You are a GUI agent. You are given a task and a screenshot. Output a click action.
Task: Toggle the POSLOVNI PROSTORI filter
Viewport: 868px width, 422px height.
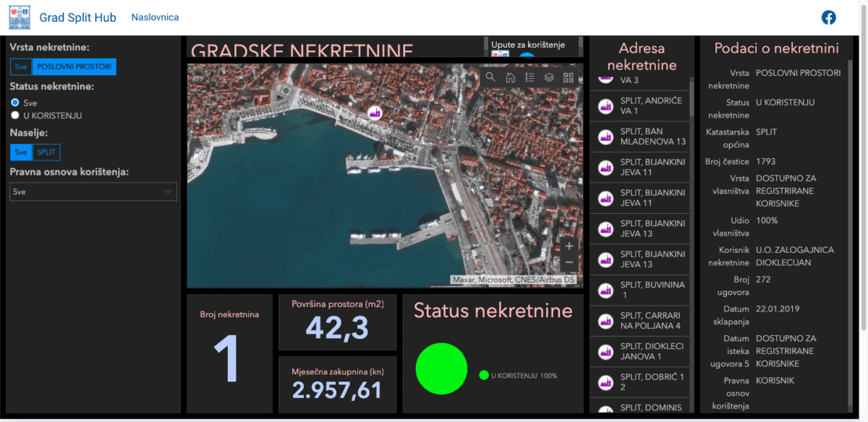(75, 66)
